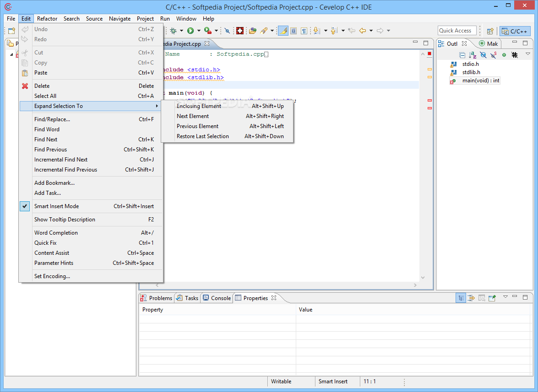Click the Quick Access search field
Image resolution: width=538 pixels, height=392 pixels.
click(x=457, y=31)
